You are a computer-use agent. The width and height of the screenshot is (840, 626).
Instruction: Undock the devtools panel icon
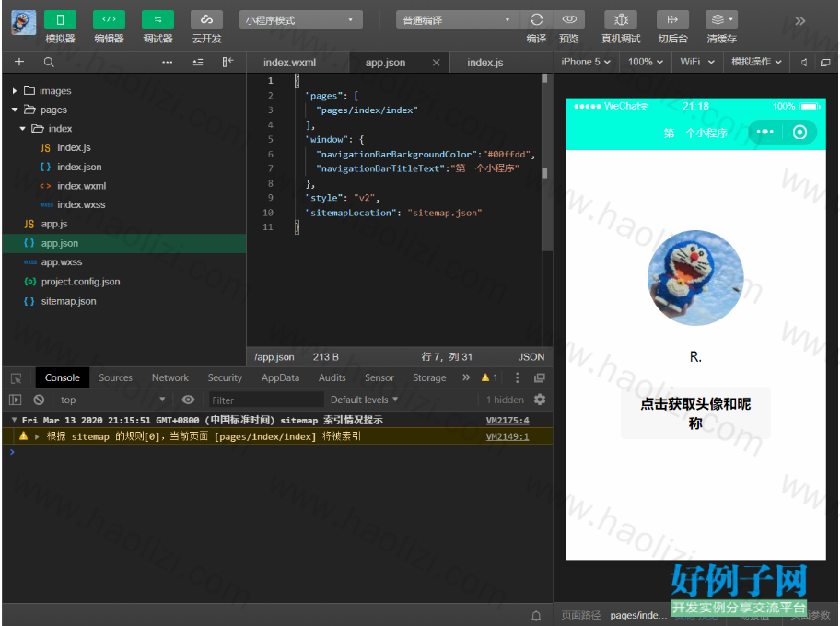coord(540,378)
